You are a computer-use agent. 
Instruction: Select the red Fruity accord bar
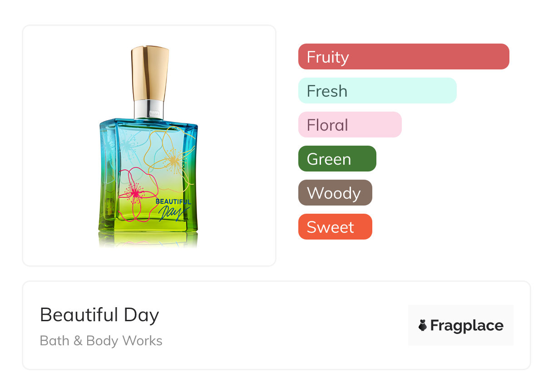pyautogui.click(x=403, y=57)
